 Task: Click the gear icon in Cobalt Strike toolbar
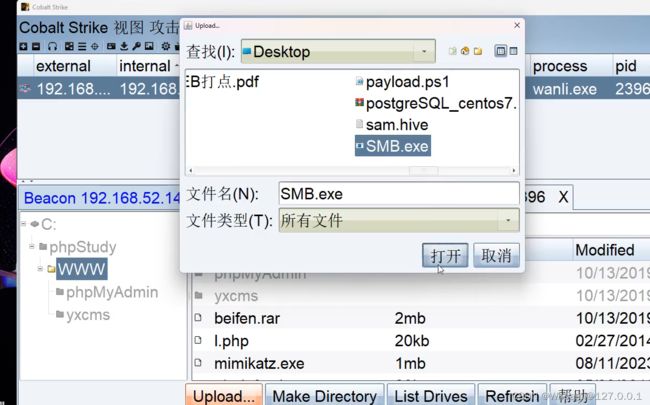tap(166, 46)
